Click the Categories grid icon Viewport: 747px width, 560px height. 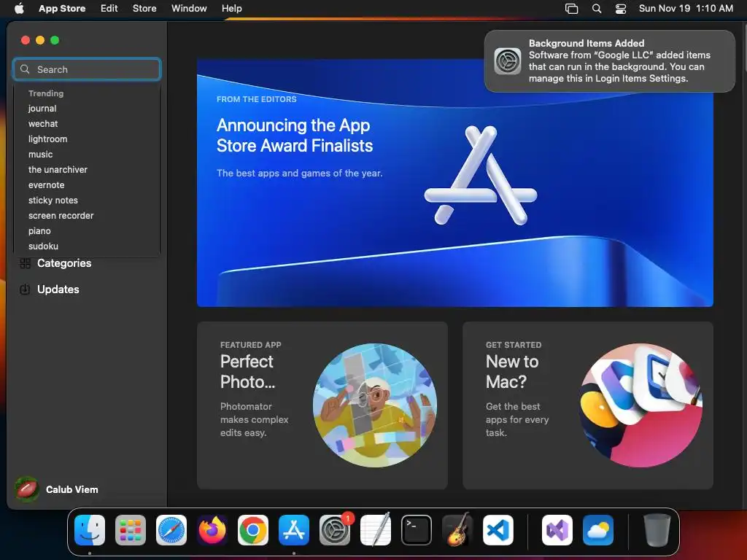click(26, 263)
